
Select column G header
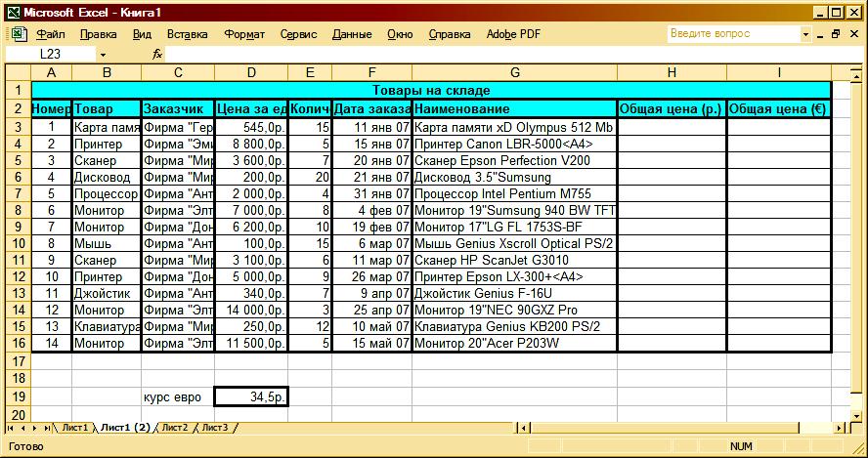515,72
